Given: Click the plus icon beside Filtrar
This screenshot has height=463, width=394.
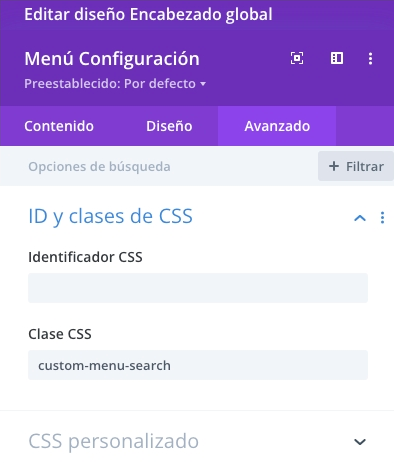Looking at the screenshot, I should coord(334,166).
